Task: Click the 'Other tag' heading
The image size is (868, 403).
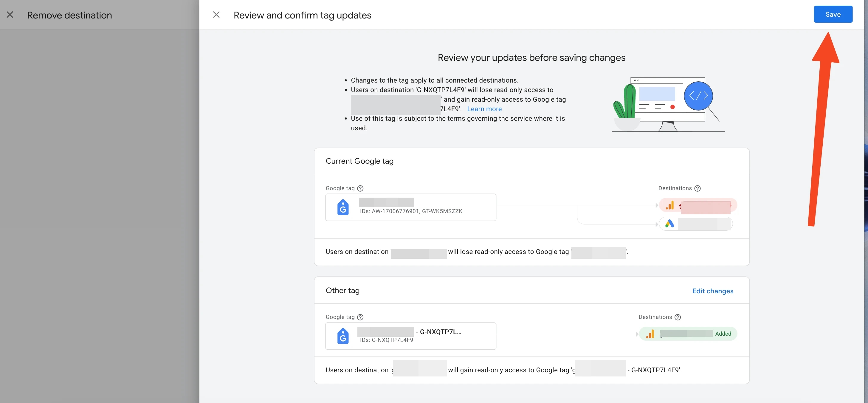Action: 342,290
